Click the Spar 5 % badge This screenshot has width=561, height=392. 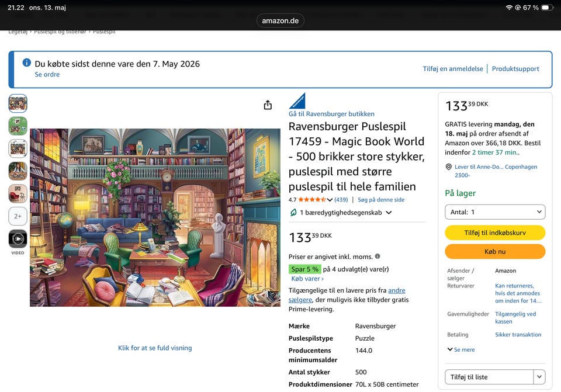coord(304,269)
